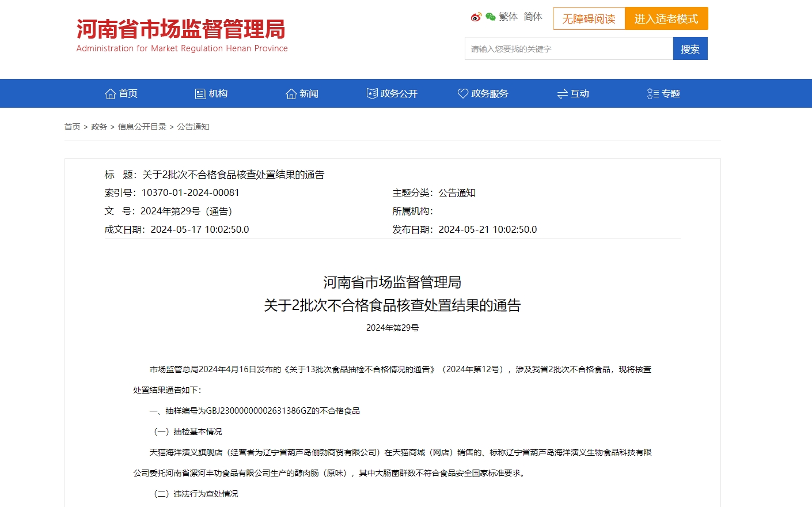Click the home icon beside 首页

pos(111,94)
